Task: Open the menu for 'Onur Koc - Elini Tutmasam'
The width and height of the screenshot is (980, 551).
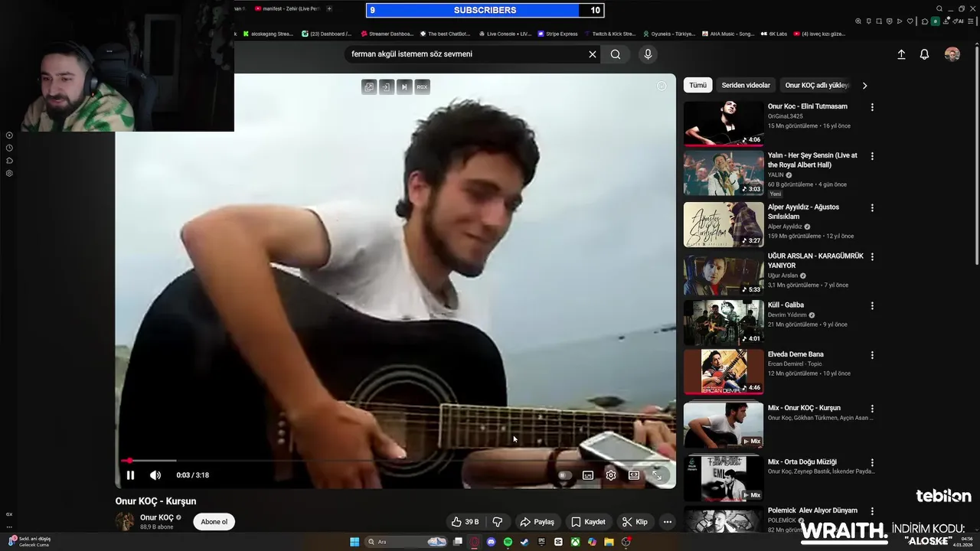Action: coord(871,107)
